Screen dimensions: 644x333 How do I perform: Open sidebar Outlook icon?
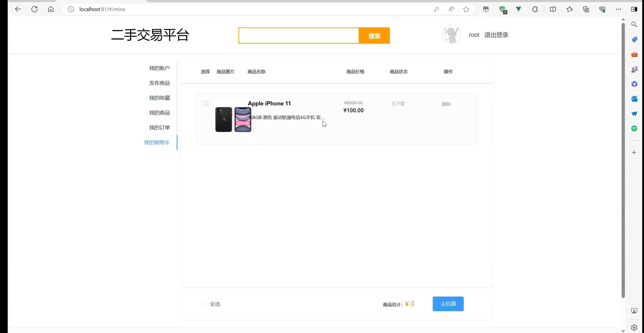634,99
